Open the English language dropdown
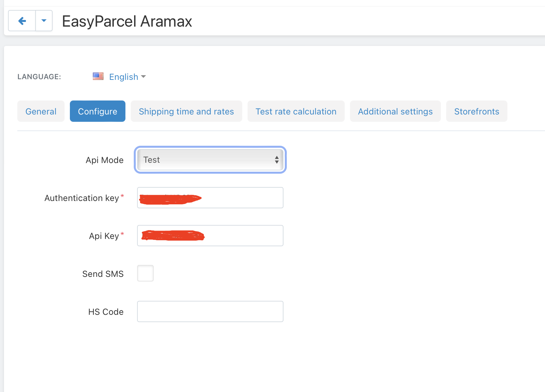The image size is (545, 392). pos(126,77)
